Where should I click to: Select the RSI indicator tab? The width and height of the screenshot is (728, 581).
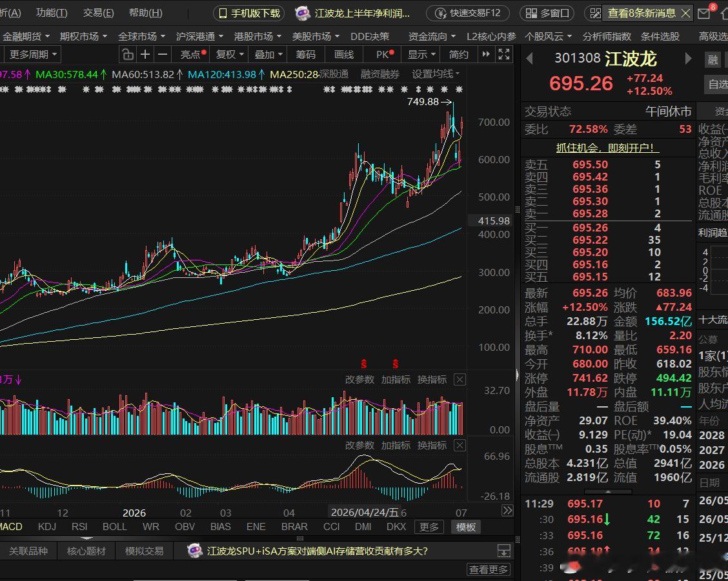79,527
